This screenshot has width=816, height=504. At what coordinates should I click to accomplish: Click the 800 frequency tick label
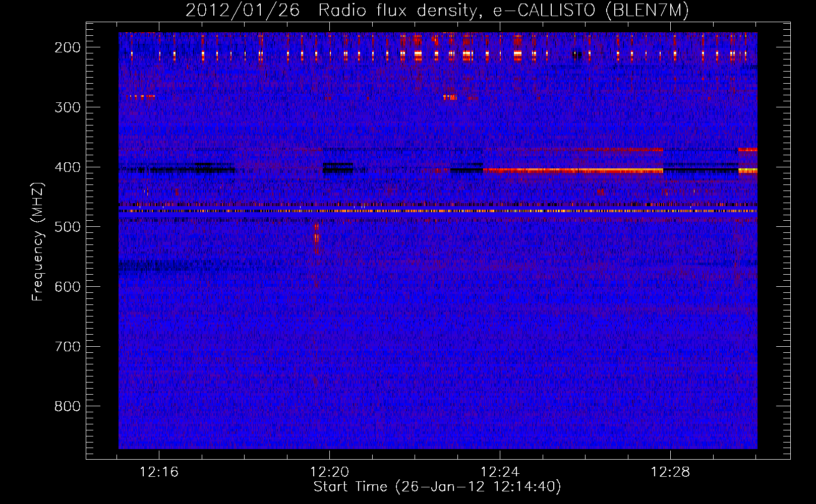pyautogui.click(x=68, y=406)
